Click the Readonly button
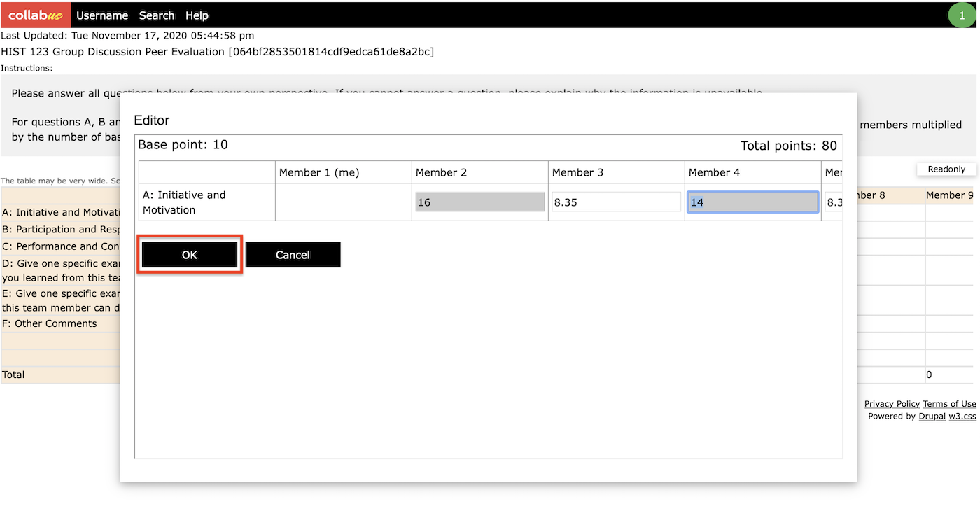The height and width of the screenshot is (516, 980). point(946,169)
